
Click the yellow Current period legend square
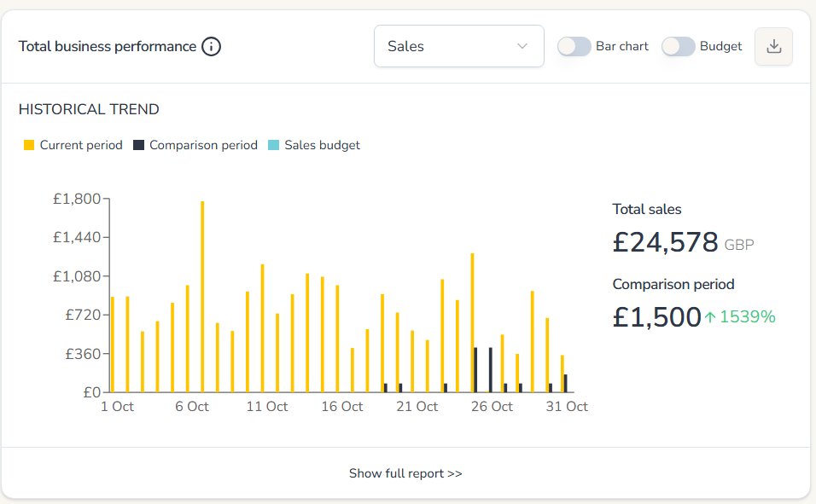click(x=29, y=145)
